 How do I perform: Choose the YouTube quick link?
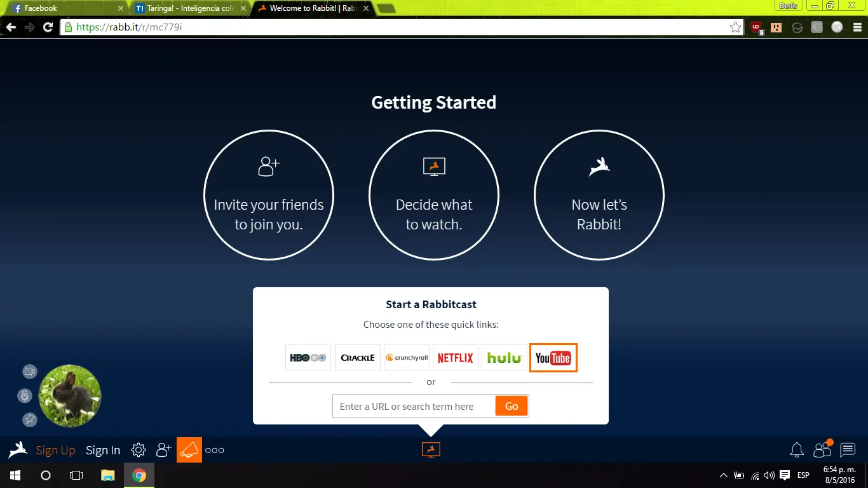[553, 358]
